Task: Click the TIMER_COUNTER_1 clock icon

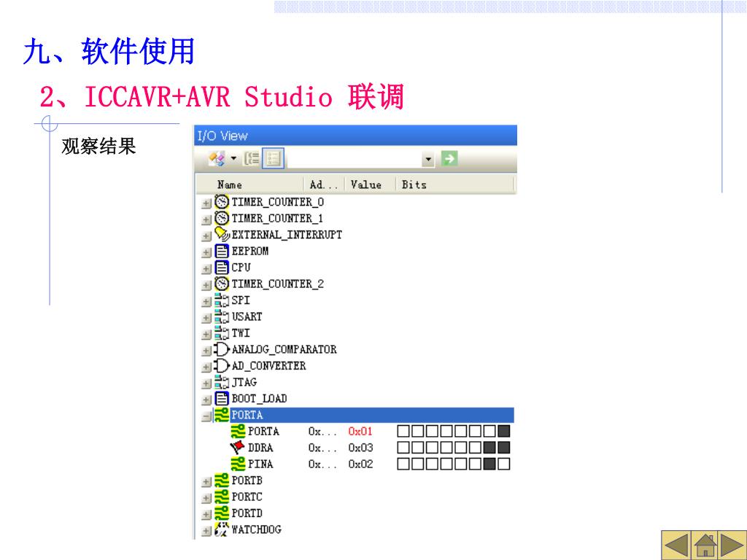Action: click(x=222, y=218)
